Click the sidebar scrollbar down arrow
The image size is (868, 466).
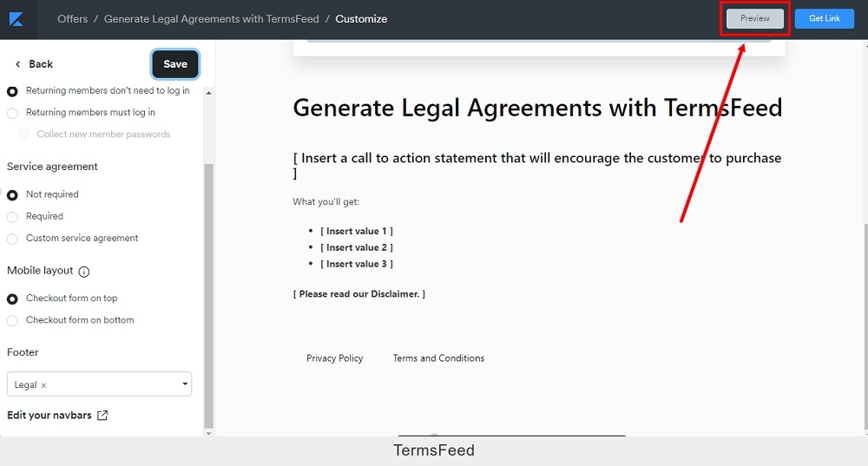pos(208,433)
